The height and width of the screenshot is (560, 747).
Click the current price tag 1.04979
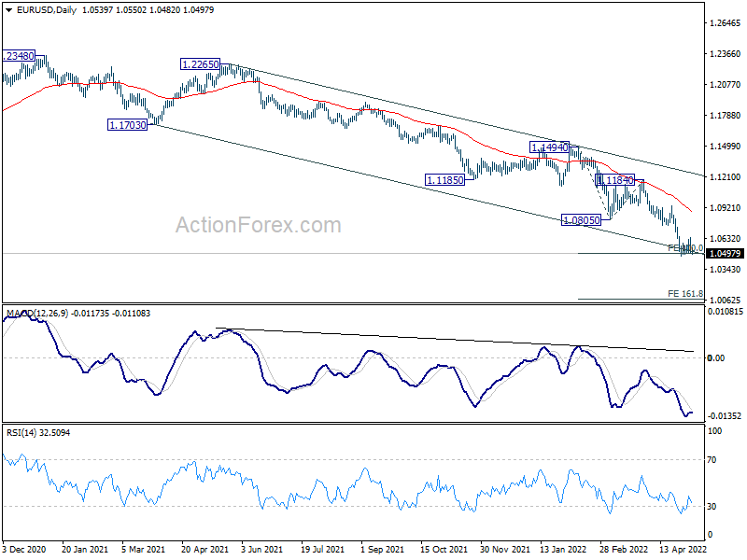coord(725,253)
